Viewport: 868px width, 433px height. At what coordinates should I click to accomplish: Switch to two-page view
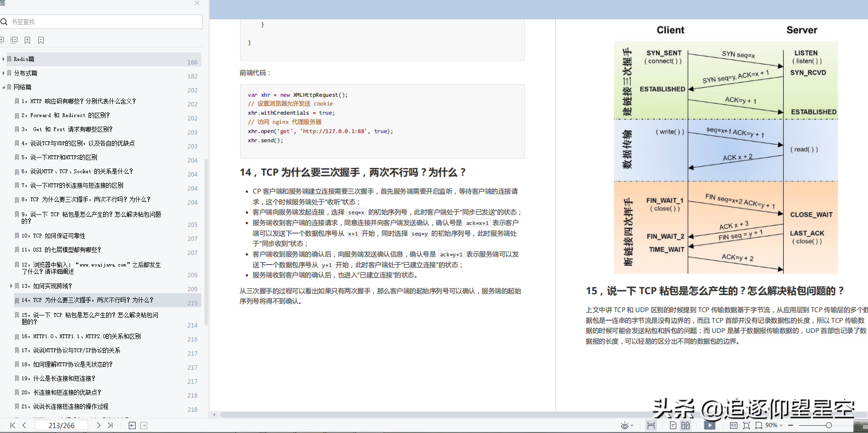[685, 425]
